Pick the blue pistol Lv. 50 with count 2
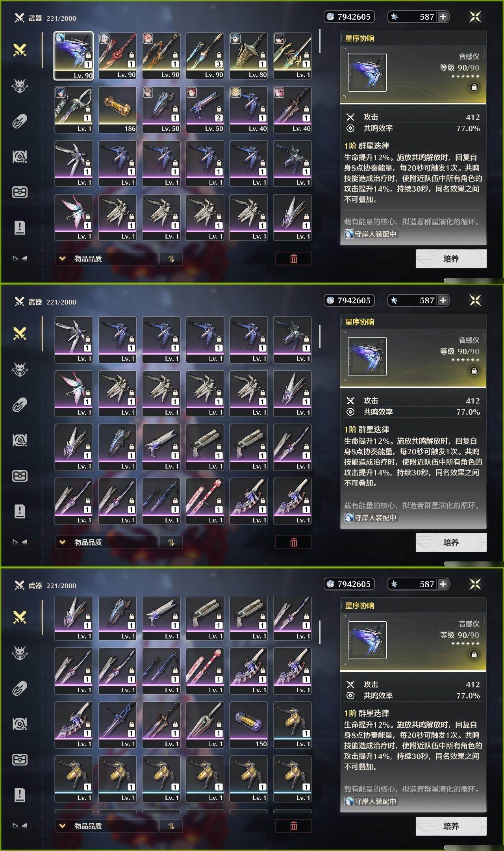 click(x=205, y=110)
